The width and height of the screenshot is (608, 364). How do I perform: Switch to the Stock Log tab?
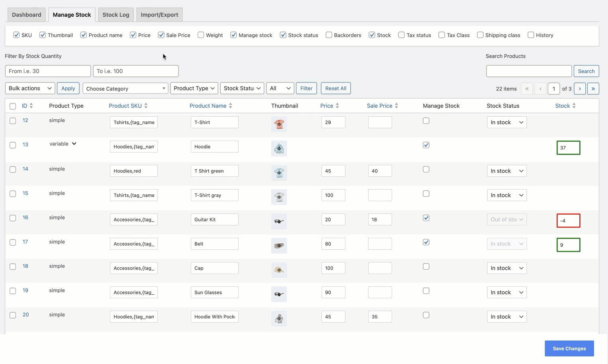(x=116, y=14)
